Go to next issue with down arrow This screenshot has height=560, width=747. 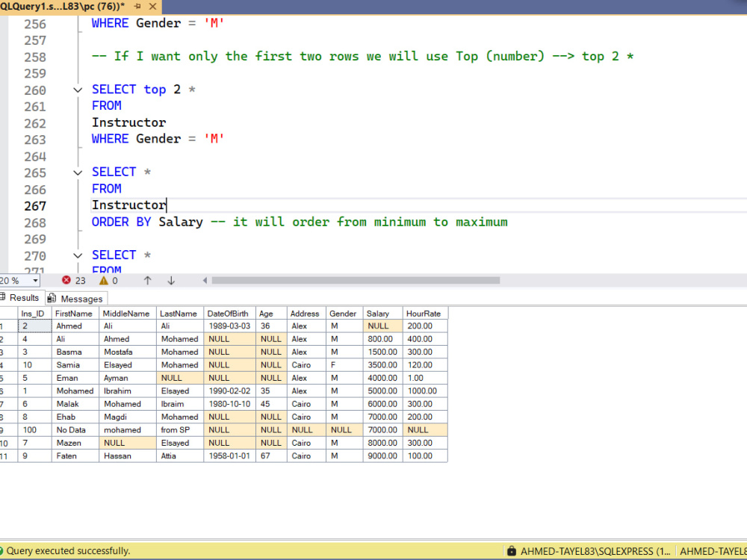171,281
